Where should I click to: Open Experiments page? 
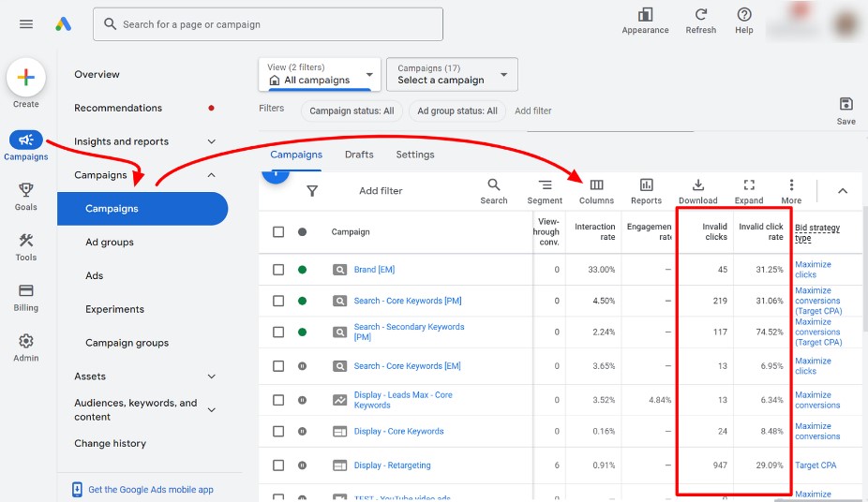tap(114, 309)
